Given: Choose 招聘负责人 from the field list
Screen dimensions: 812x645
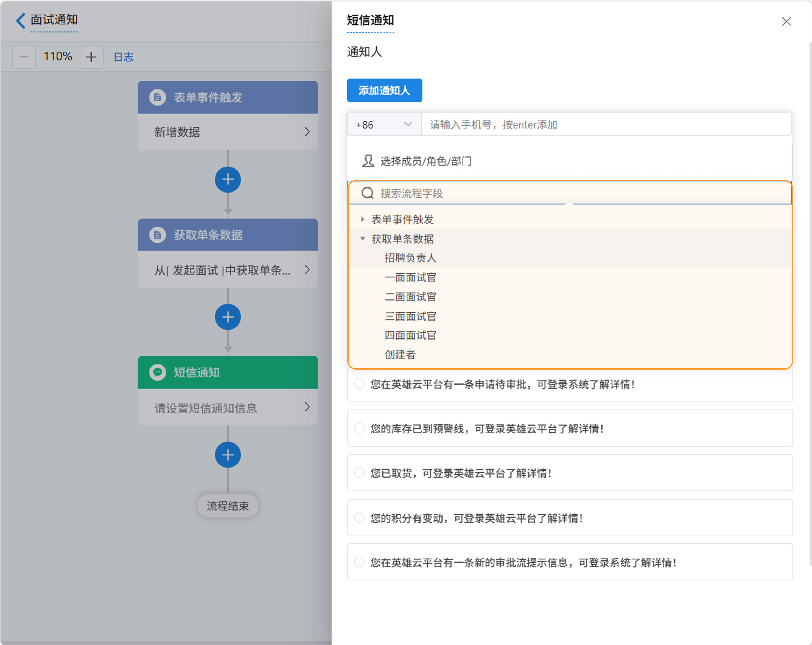Looking at the screenshot, I should click(410, 258).
